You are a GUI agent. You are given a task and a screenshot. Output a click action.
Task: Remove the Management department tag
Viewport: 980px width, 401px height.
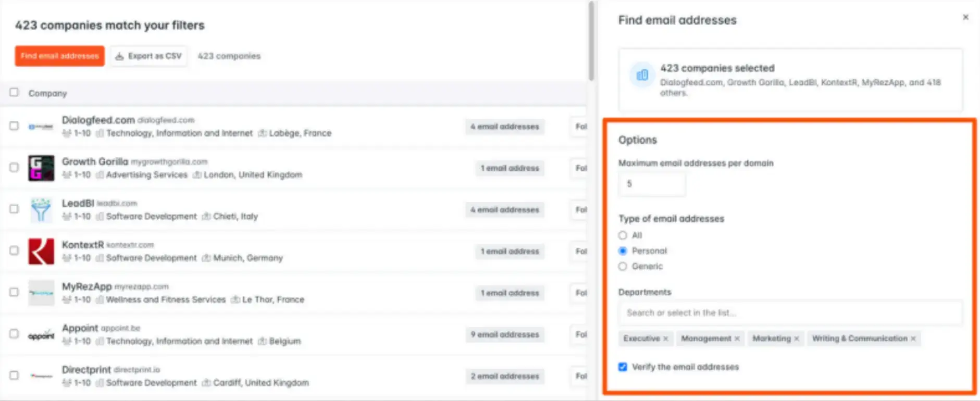pos(737,339)
